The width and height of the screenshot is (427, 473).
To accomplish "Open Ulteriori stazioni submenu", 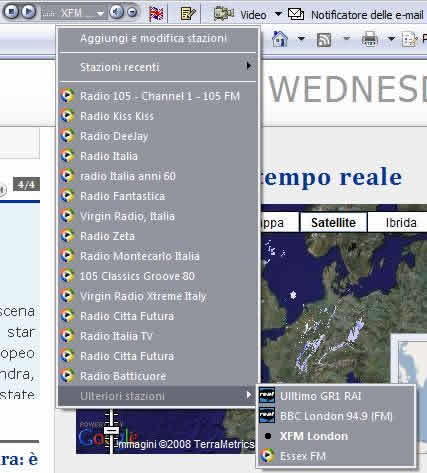I will 157,396.
